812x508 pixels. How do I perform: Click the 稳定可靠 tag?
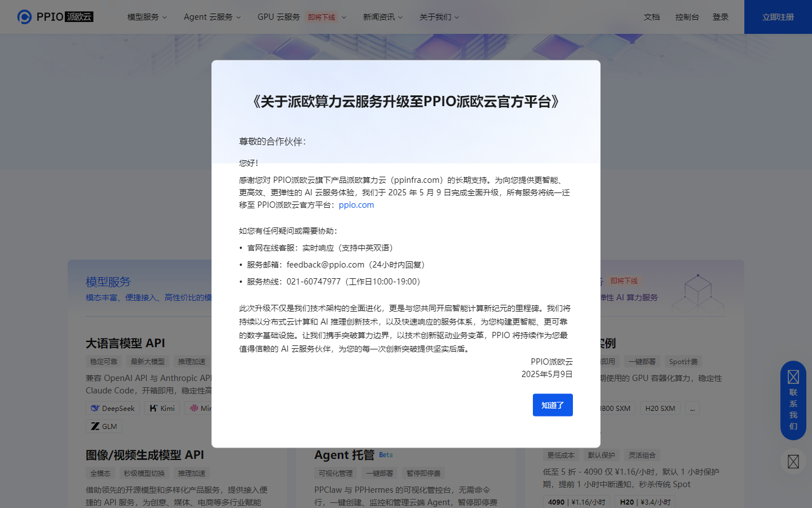pos(104,362)
